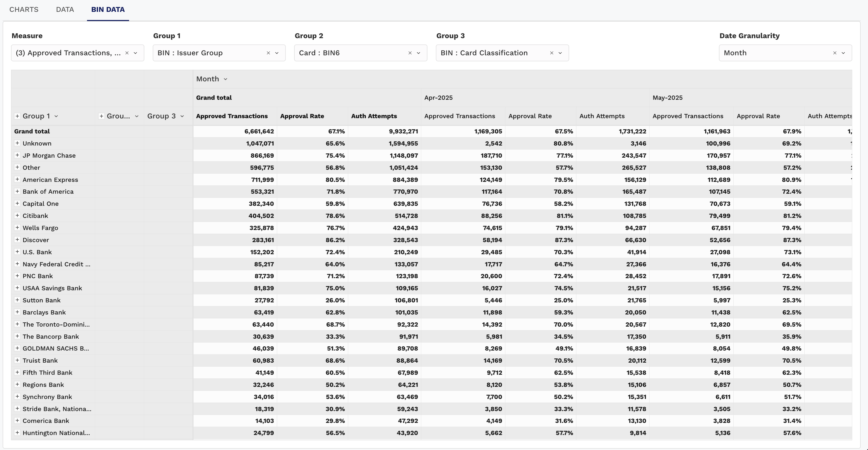Viewport: 868px width, 450px height.
Task: Clear the Measure selection with its X icon
Action: [127, 53]
